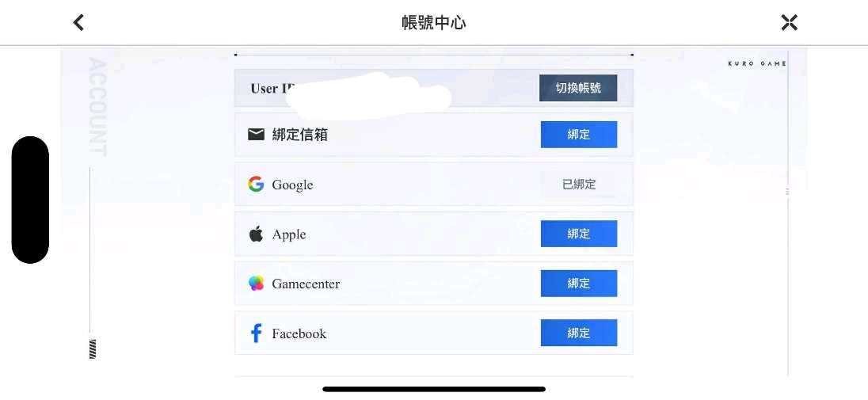Close the account center with the X icon
This screenshot has height=400, width=868.
click(789, 23)
